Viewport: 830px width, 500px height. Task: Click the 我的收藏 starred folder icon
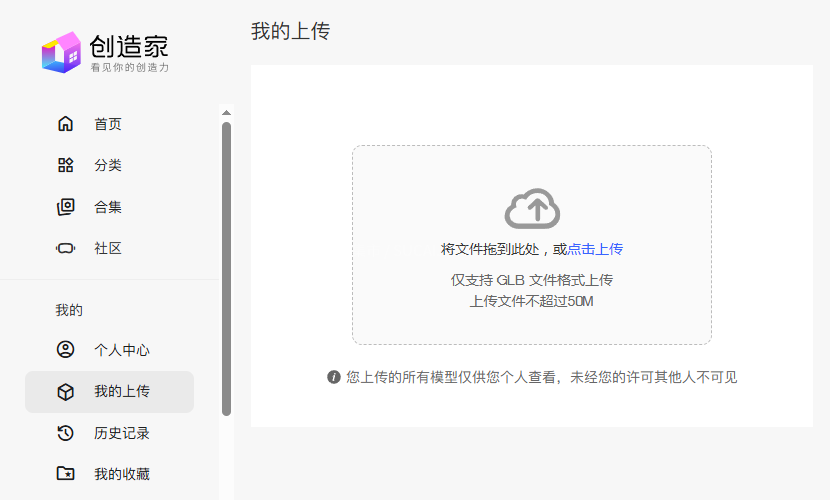pyautogui.click(x=65, y=474)
